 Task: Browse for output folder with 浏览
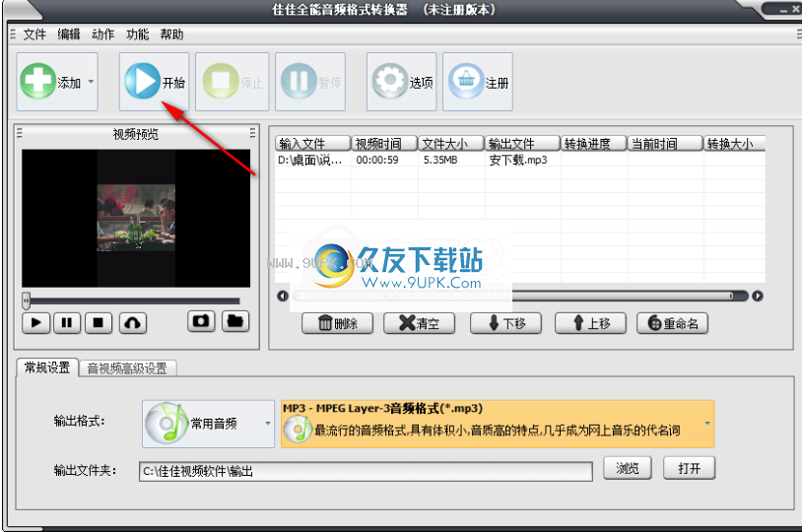[x=628, y=468]
